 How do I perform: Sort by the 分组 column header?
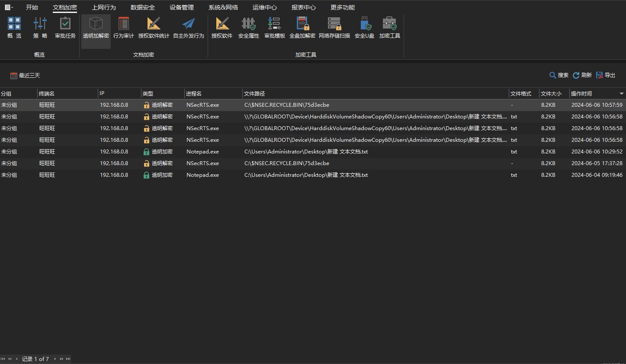click(x=19, y=93)
